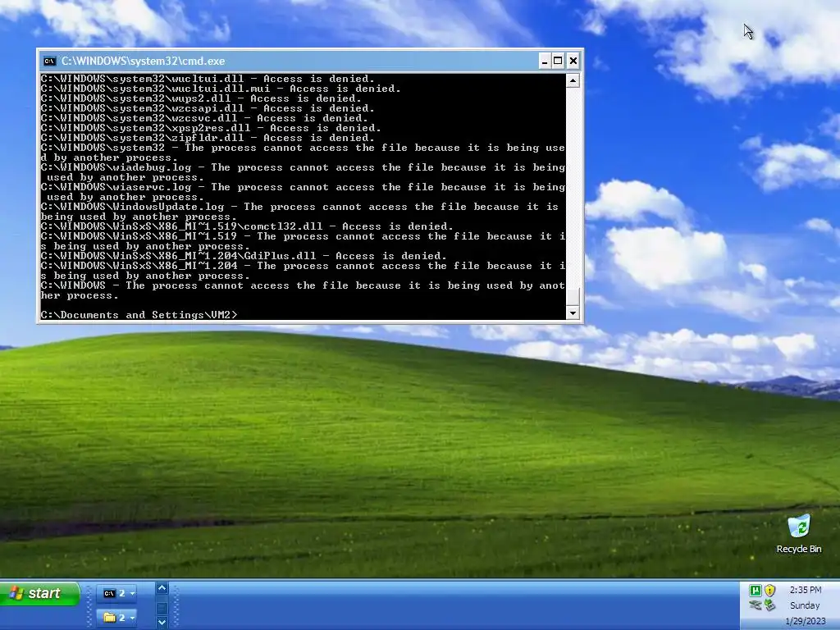Click the yellow security shield tray icon
This screenshot has height=630, width=840.
point(769,591)
